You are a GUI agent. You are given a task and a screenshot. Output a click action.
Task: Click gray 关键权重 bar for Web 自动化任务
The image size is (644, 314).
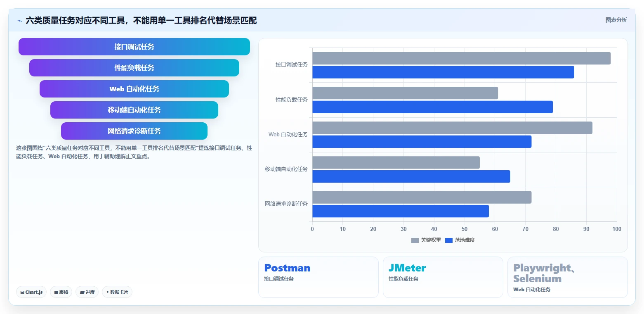tap(452, 128)
